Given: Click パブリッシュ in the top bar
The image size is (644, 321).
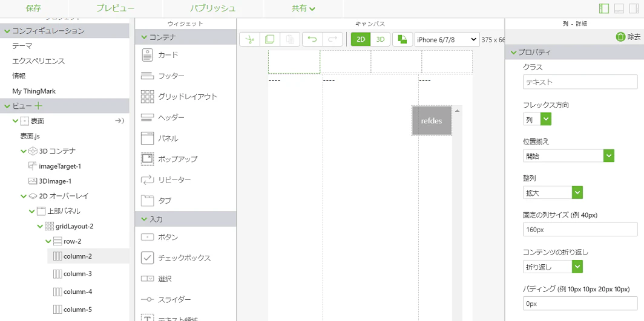Looking at the screenshot, I should [x=213, y=8].
